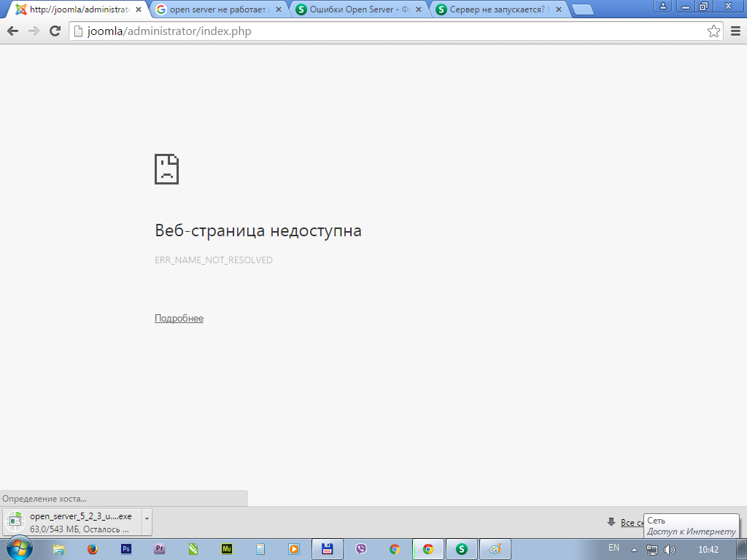Screen dimensions: 747x560
Task: Open the new tab button
Action: (581, 10)
